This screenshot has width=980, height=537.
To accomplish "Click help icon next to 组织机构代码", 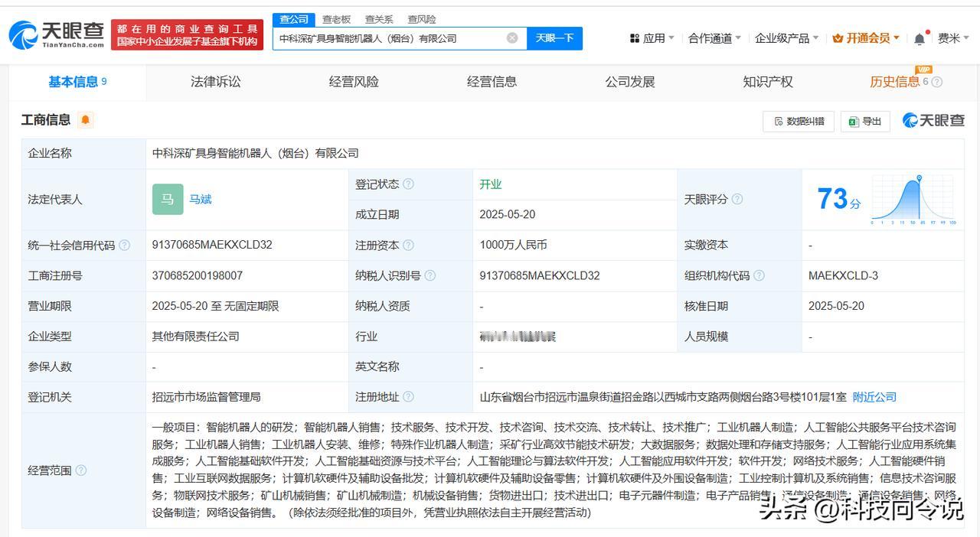I will tap(759, 275).
